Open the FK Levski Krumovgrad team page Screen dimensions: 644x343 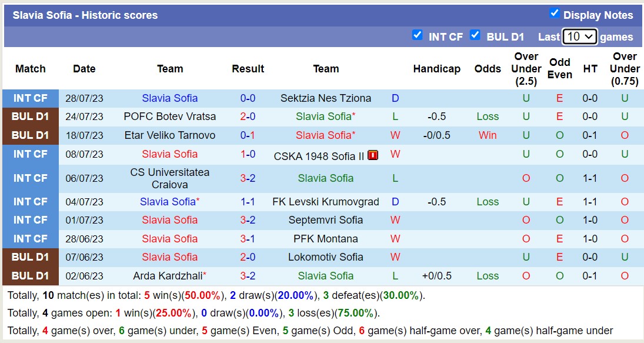pyautogui.click(x=326, y=202)
